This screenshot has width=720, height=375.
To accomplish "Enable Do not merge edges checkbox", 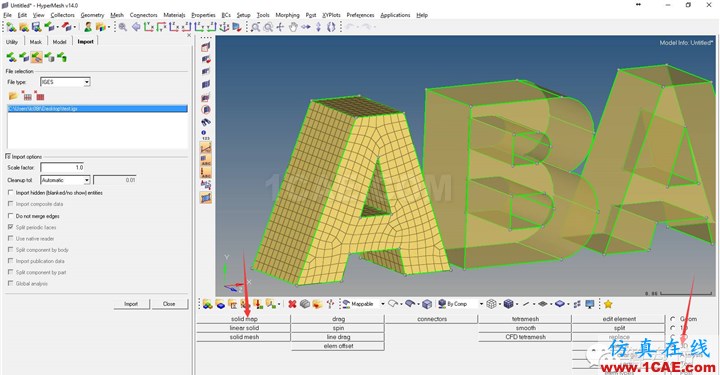I will tap(11, 216).
